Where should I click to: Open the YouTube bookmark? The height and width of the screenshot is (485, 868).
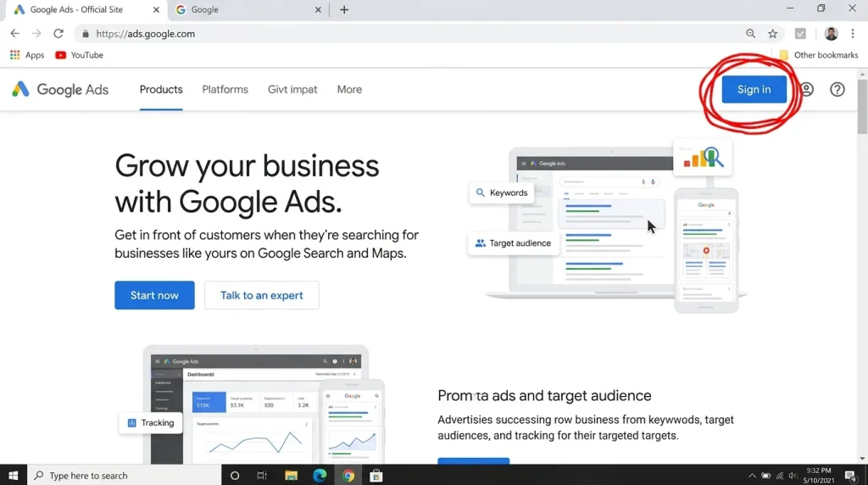tap(79, 55)
